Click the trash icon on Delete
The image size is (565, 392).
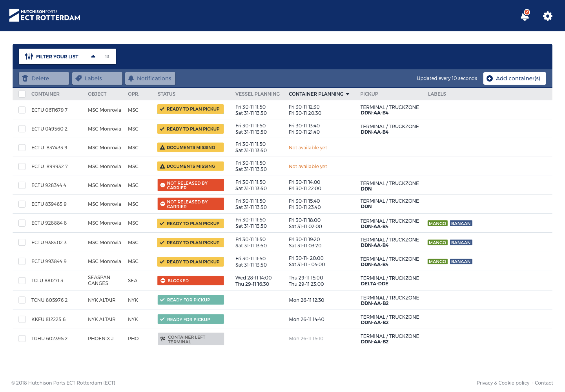(x=25, y=78)
